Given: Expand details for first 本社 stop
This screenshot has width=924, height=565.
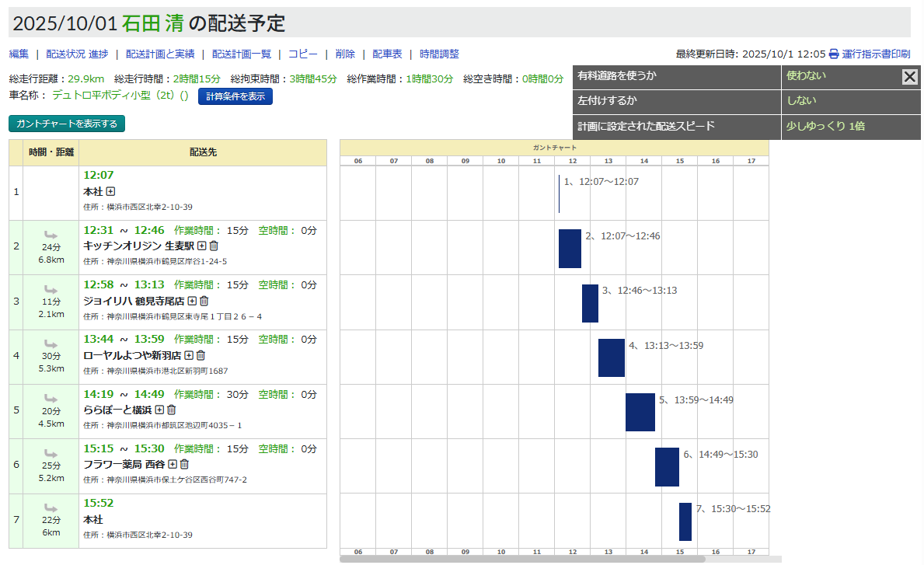Looking at the screenshot, I should pyautogui.click(x=110, y=191).
